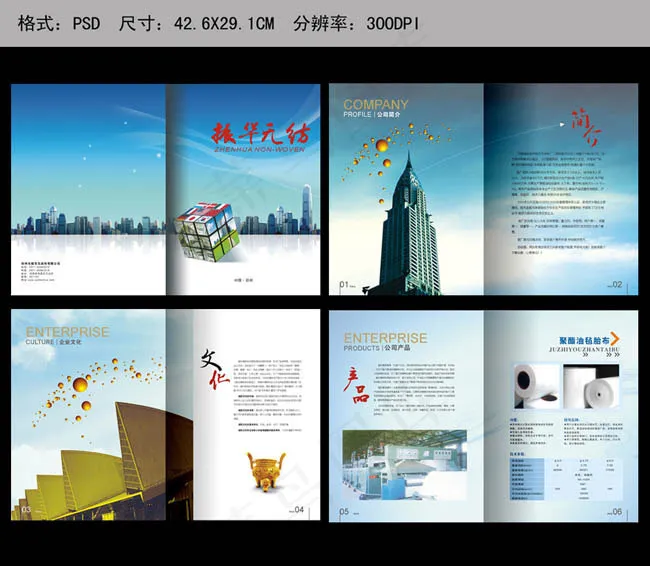Click the yellow angular building image on page 03
The height and width of the screenshot is (566, 650).
click(x=102, y=462)
